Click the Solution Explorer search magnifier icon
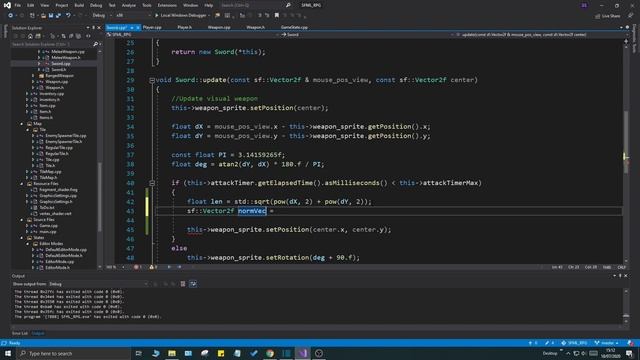The width and height of the screenshot is (640, 360). click(96, 44)
